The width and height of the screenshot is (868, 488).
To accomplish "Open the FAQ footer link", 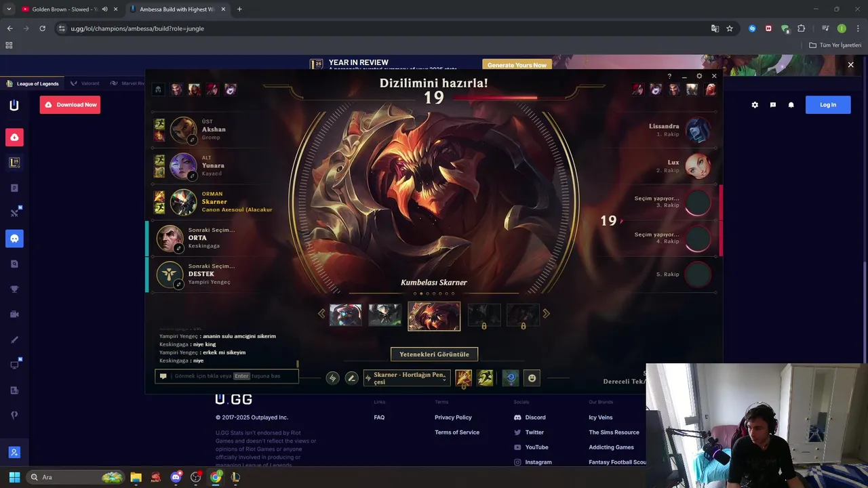I will tap(379, 418).
